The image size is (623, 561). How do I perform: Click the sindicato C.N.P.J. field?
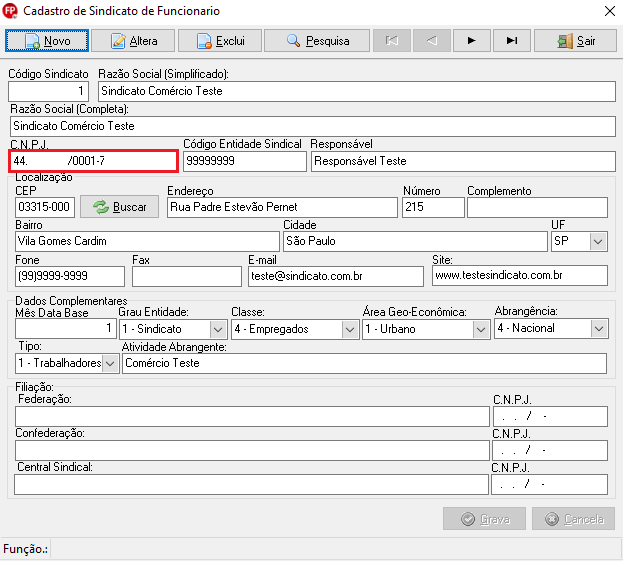tap(93, 161)
